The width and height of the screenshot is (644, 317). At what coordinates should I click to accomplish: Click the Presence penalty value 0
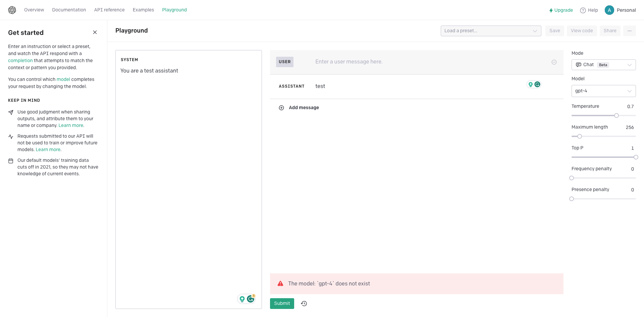(633, 190)
